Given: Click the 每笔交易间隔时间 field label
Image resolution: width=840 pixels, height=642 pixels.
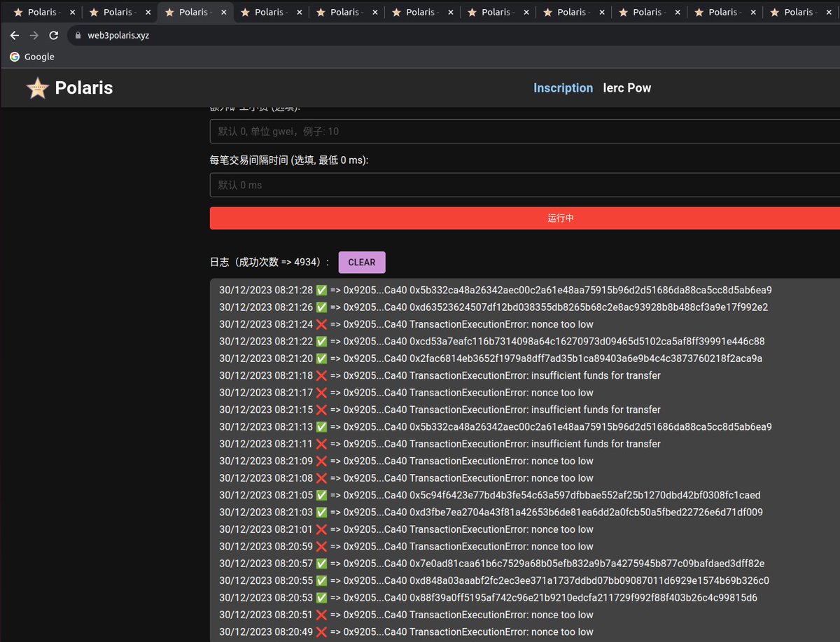Looking at the screenshot, I should point(289,160).
